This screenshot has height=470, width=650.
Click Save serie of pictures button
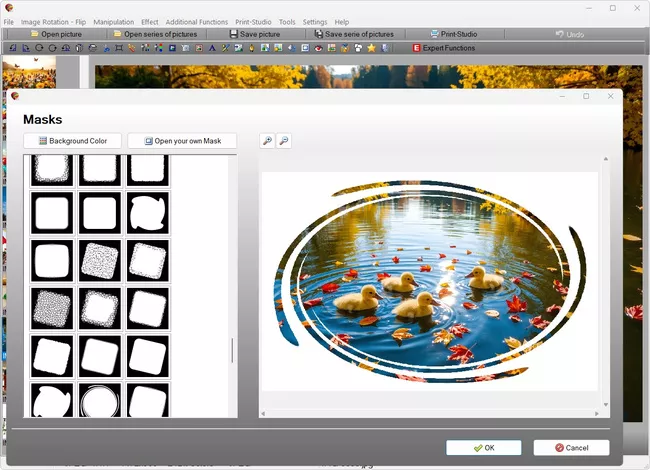(x=355, y=34)
